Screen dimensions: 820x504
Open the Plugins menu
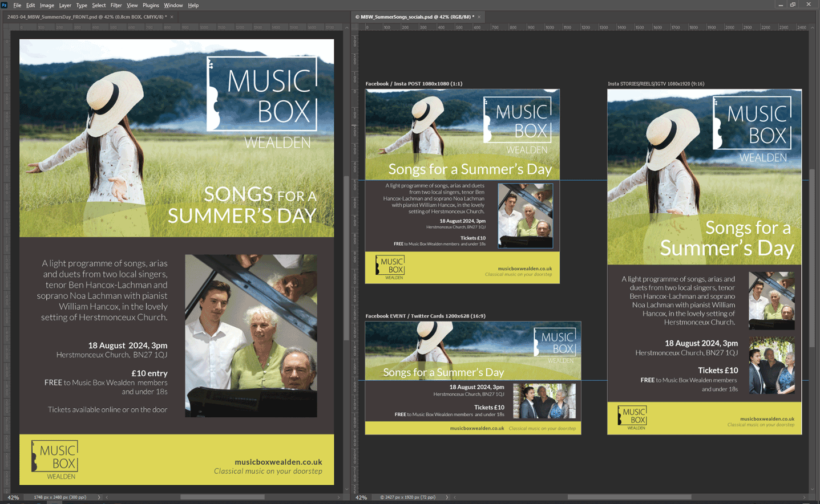[151, 5]
